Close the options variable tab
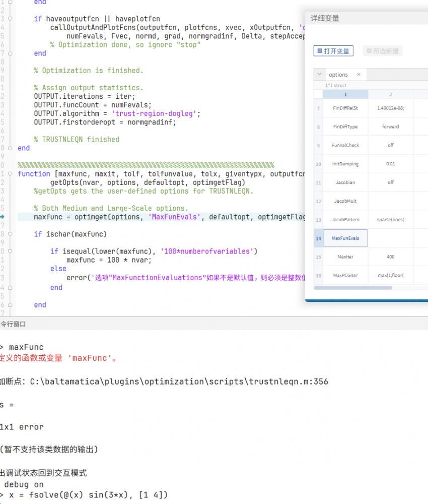Screen dimensions: 428x504 pyautogui.click(x=359, y=75)
